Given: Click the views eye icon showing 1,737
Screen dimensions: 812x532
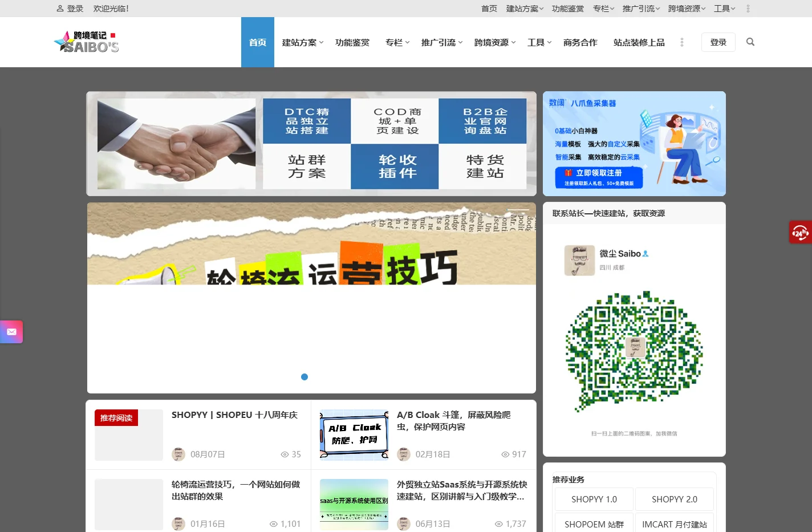Looking at the screenshot, I should pyautogui.click(x=499, y=524).
